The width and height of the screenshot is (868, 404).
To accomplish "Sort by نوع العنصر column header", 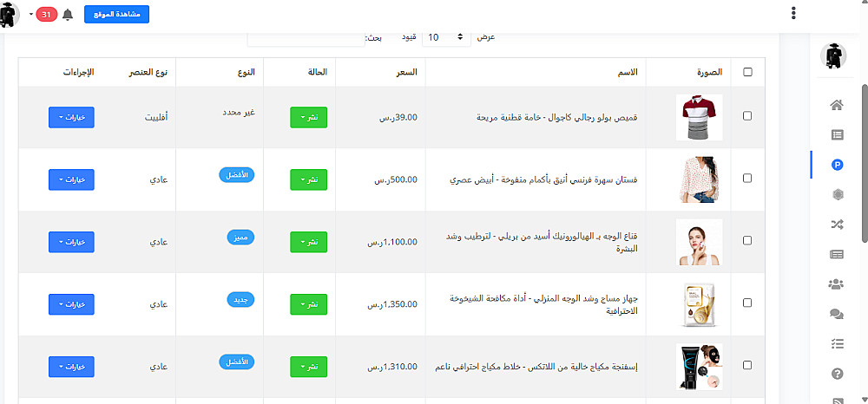I will tap(148, 73).
